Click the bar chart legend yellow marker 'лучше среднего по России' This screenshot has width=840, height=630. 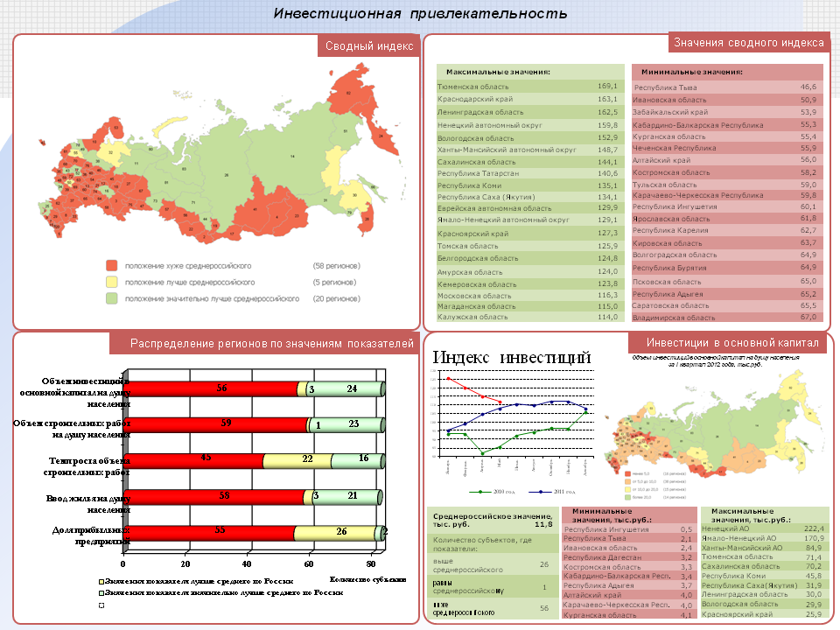[x=101, y=581]
